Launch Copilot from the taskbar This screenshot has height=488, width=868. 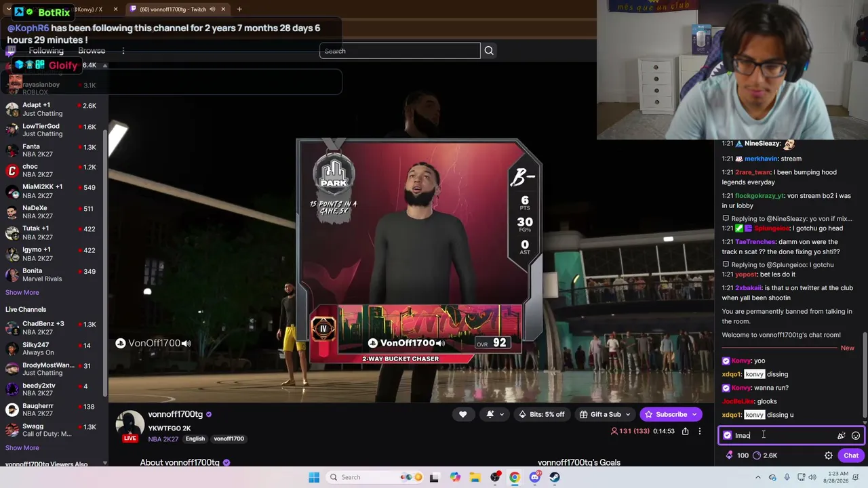point(454,477)
